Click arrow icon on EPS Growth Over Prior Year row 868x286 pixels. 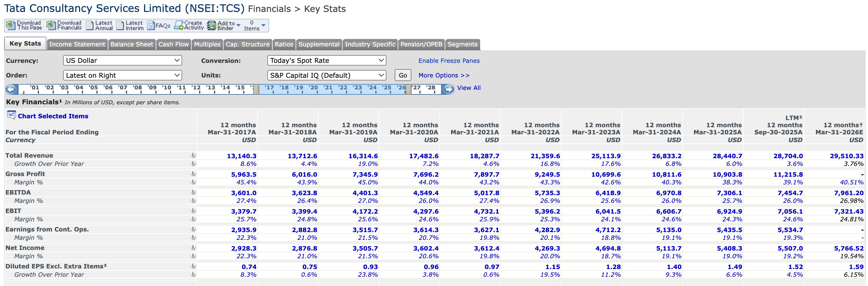(193, 275)
